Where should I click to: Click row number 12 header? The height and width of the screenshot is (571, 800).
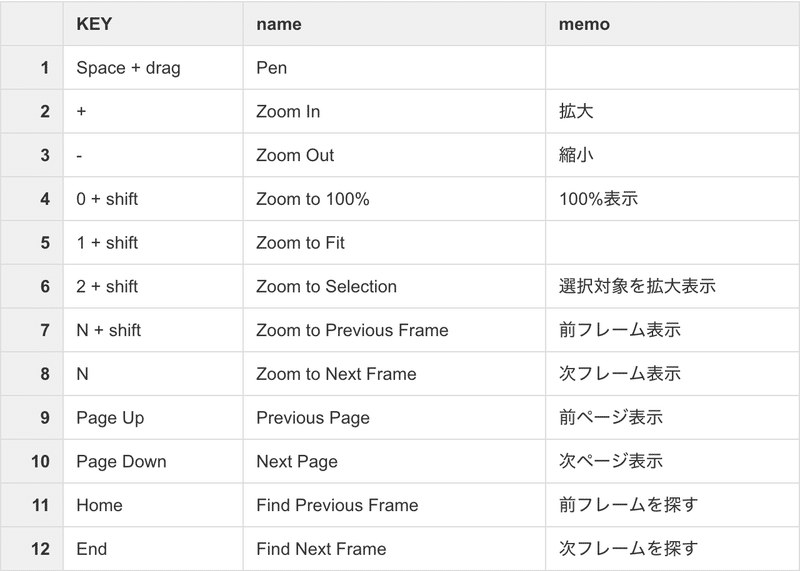tap(32, 549)
